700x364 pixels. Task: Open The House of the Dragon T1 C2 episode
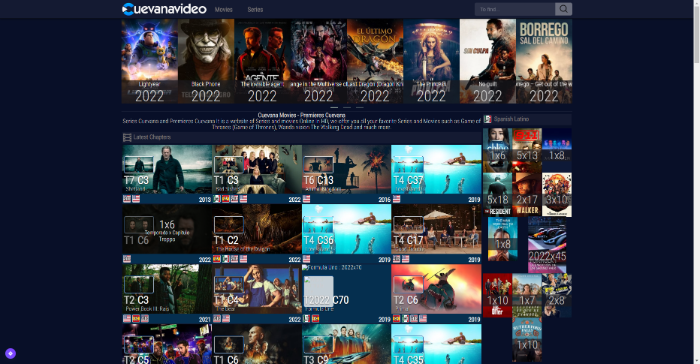pos(257,229)
